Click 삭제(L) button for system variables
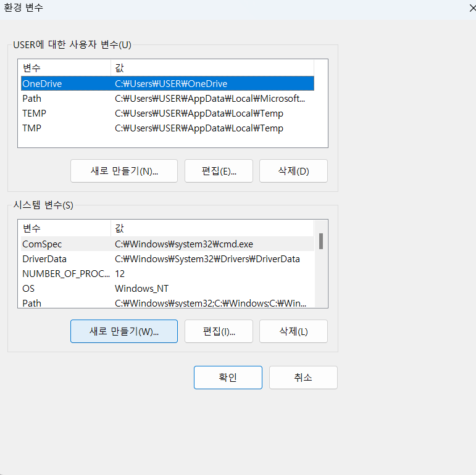 293,331
